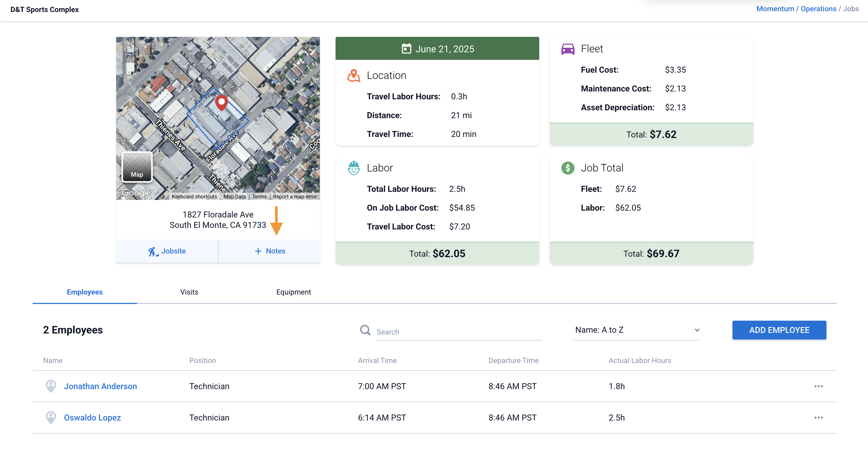The width and height of the screenshot is (868, 461).
Task: Open the Jobsite button below address
Action: click(x=167, y=251)
